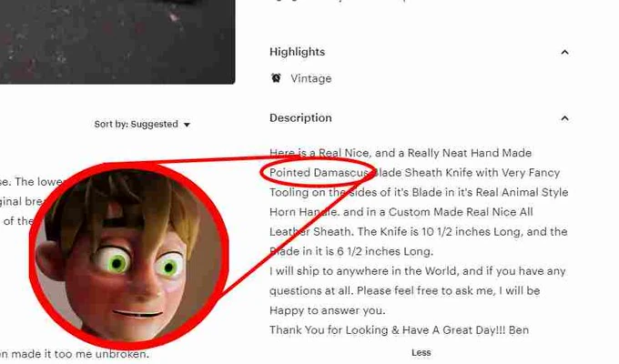The width and height of the screenshot is (619, 364).
Task: Click the review text 'made it too me unbroken'
Action: pyautogui.click(x=80, y=354)
